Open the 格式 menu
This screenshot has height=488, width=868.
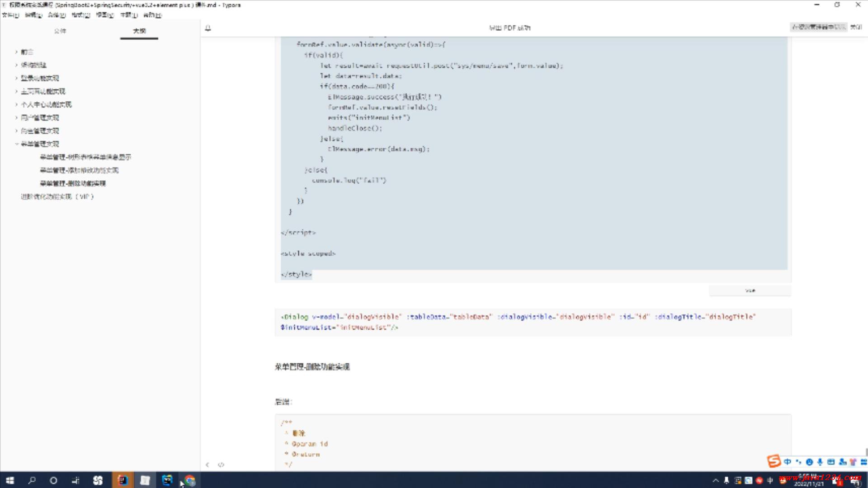click(81, 15)
